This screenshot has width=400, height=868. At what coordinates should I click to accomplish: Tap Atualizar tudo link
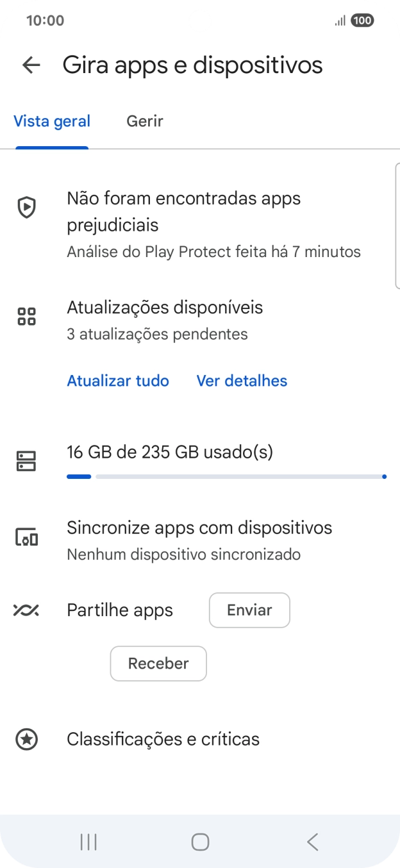[118, 381]
